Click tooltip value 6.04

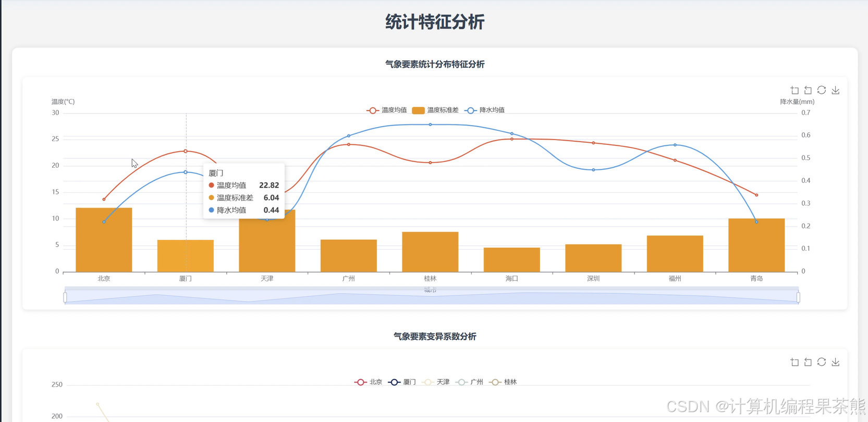point(271,197)
